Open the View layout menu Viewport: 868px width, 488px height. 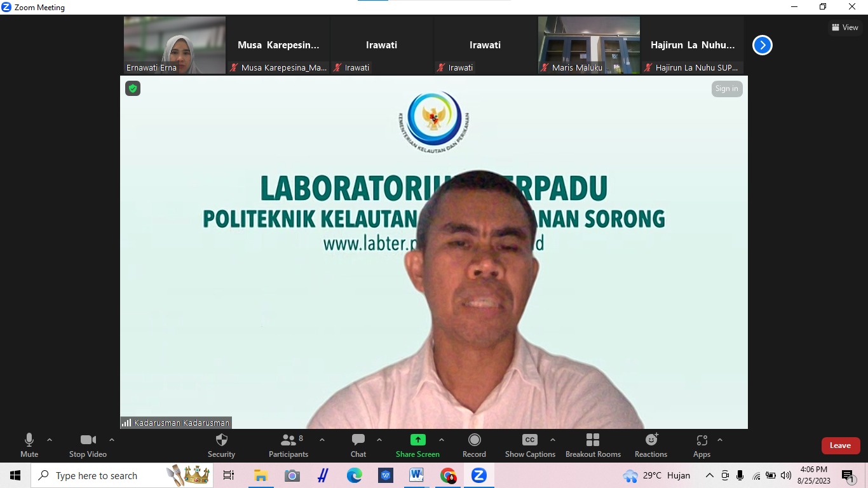click(x=844, y=27)
